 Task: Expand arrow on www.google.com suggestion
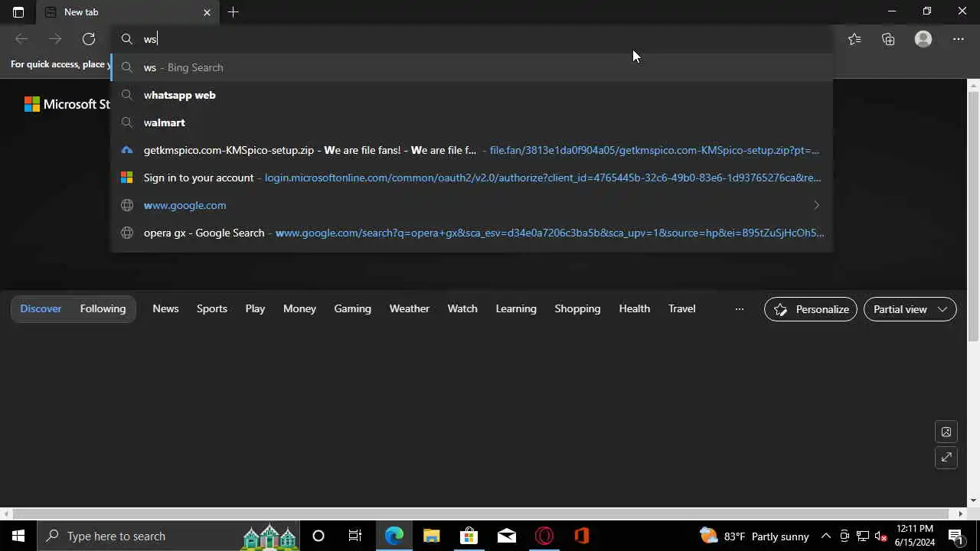pyautogui.click(x=816, y=205)
